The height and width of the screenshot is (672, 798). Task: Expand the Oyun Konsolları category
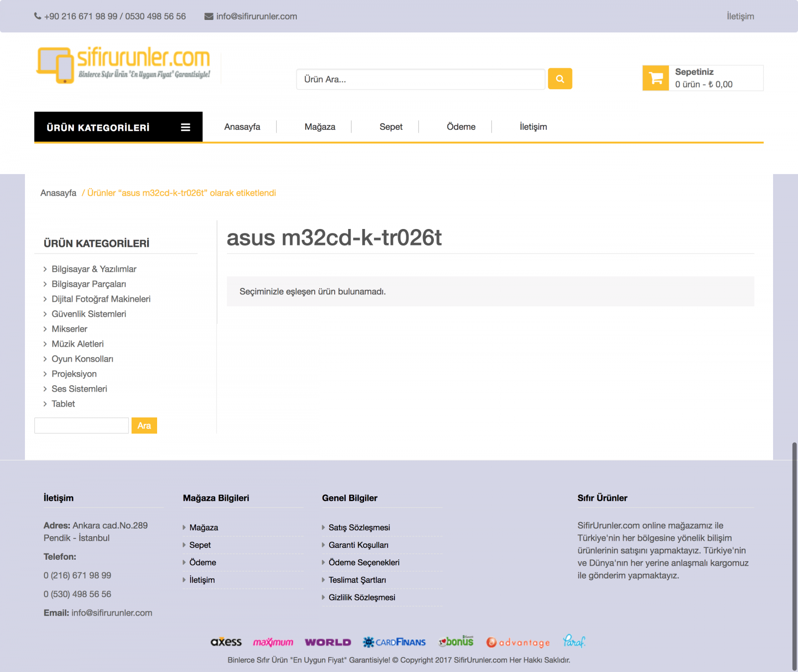pos(82,359)
